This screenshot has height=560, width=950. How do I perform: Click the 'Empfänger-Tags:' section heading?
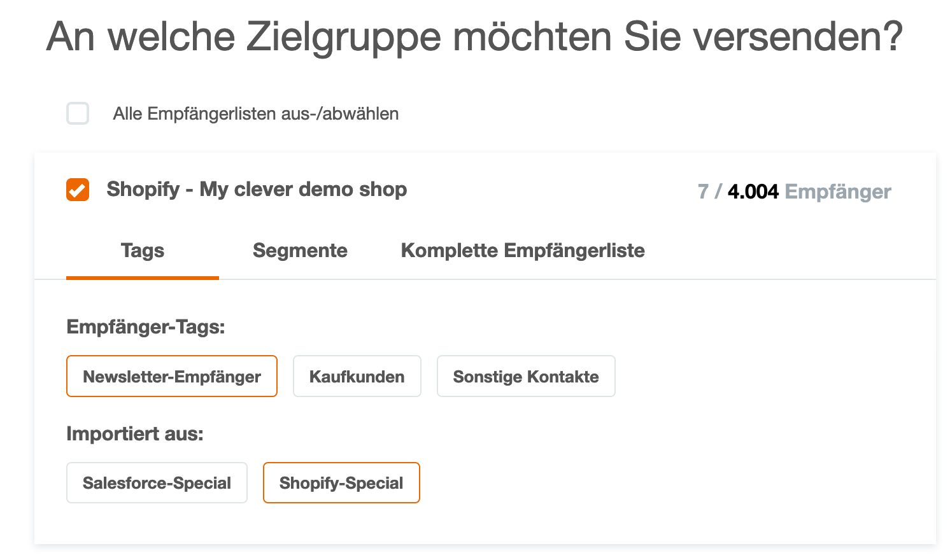tap(146, 327)
